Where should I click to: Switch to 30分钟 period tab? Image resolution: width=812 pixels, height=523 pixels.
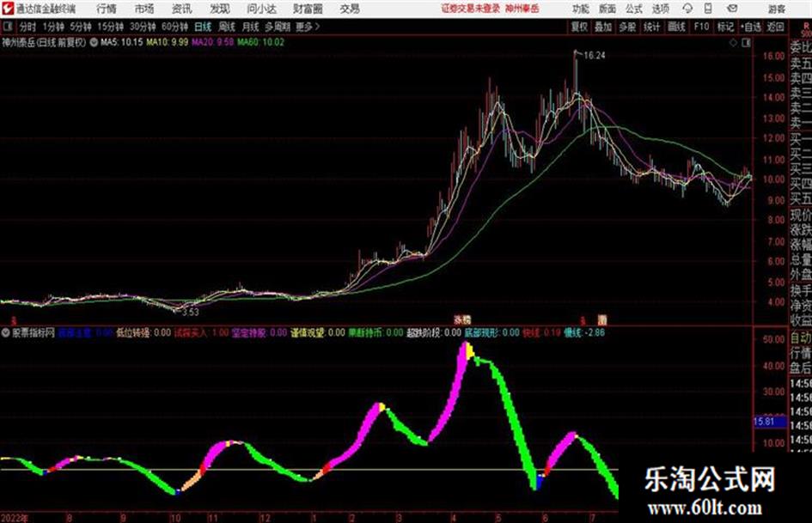pos(143,27)
